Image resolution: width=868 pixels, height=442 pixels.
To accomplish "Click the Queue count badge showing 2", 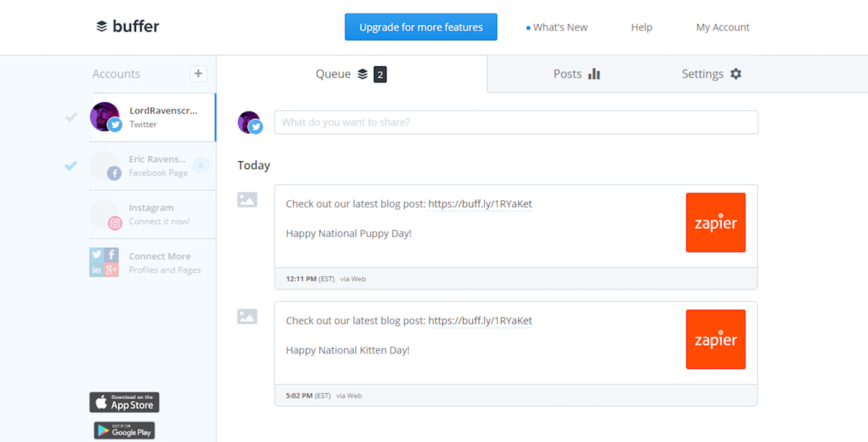I will click(380, 75).
